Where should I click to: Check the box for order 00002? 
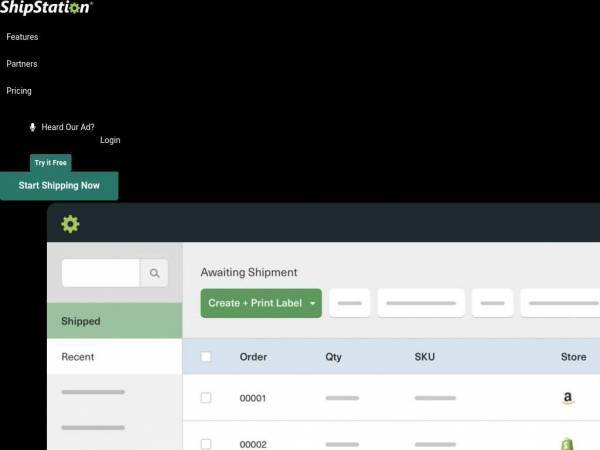tap(206, 444)
